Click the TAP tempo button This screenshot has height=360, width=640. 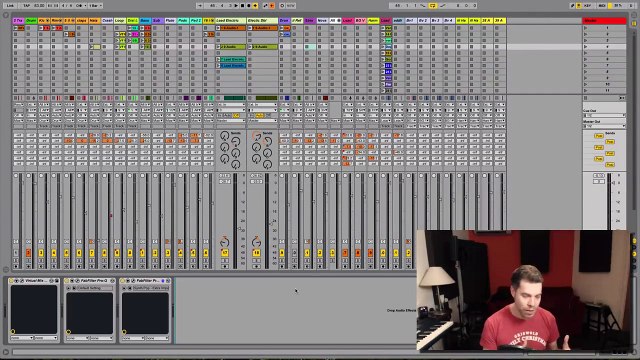27,6
